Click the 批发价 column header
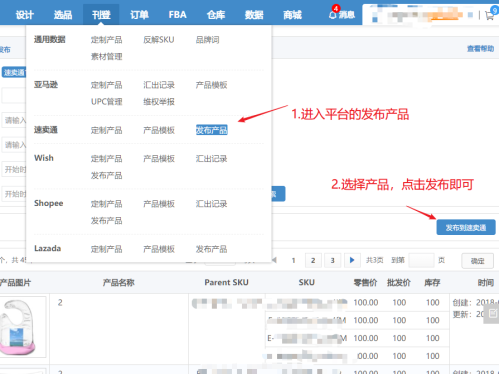 (x=399, y=283)
